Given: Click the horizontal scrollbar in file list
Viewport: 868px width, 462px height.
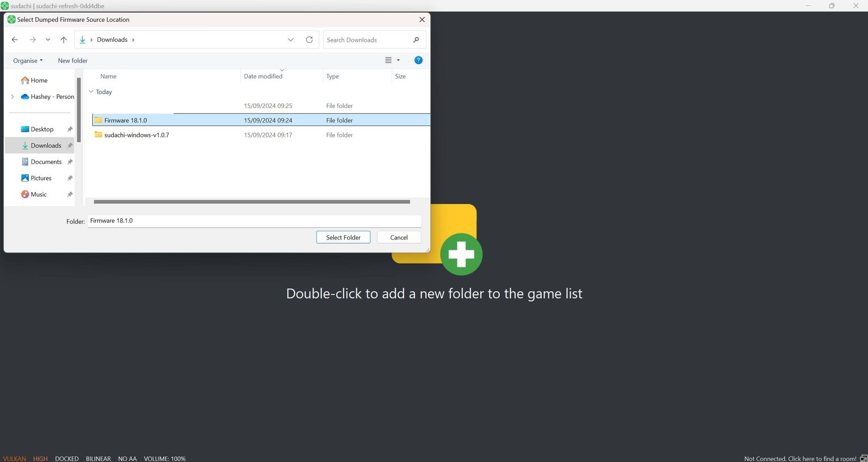Looking at the screenshot, I should click(x=252, y=201).
